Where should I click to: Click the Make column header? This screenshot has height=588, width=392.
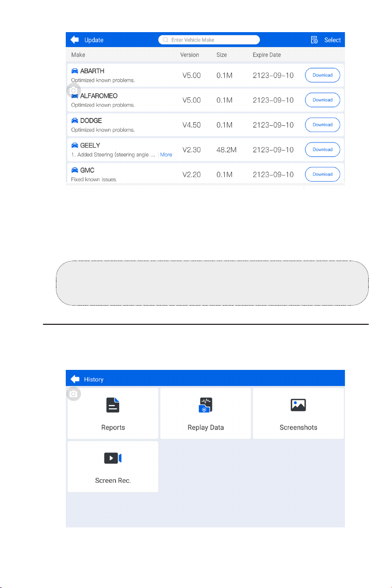click(78, 55)
